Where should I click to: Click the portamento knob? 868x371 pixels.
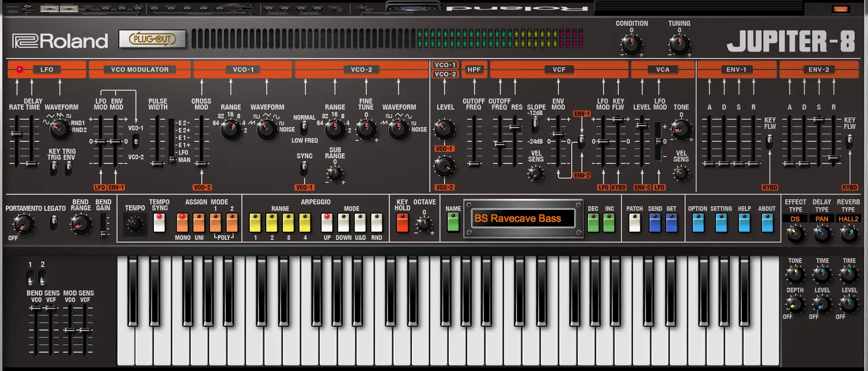(23, 225)
